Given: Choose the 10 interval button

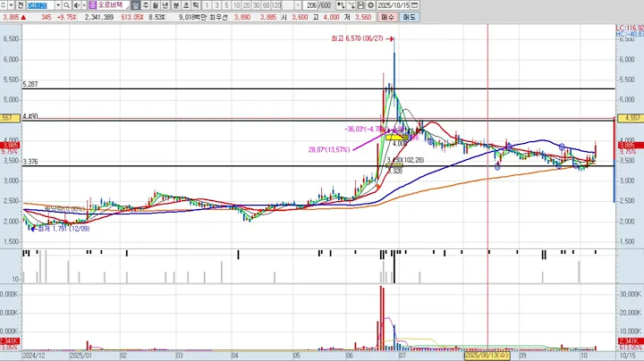Looking at the screenshot, I should (x=236, y=5).
